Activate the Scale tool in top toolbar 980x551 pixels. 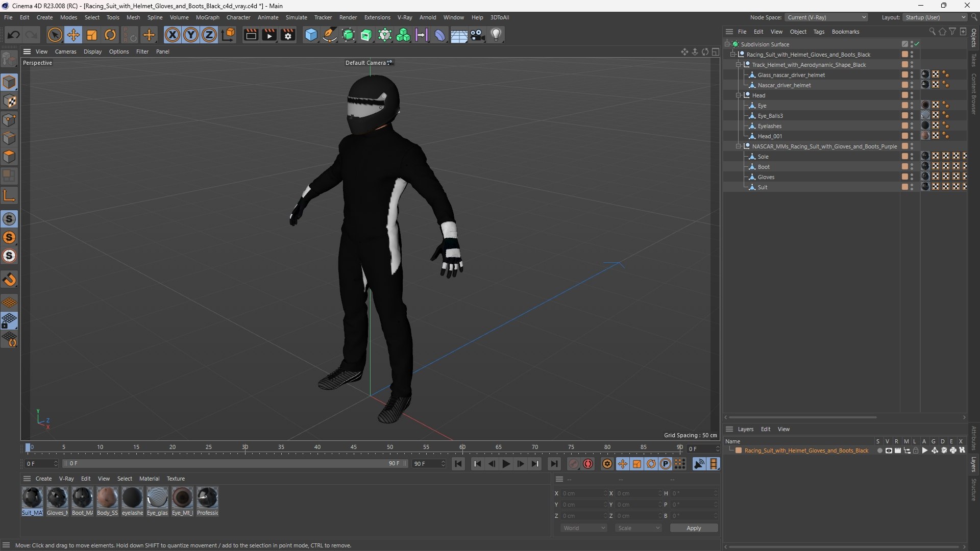(x=92, y=35)
